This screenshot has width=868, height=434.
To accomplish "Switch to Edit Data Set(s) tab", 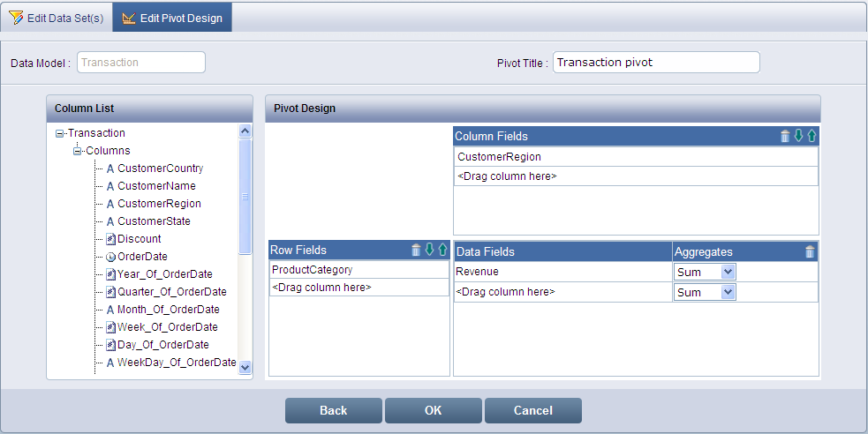I will 56,18.
